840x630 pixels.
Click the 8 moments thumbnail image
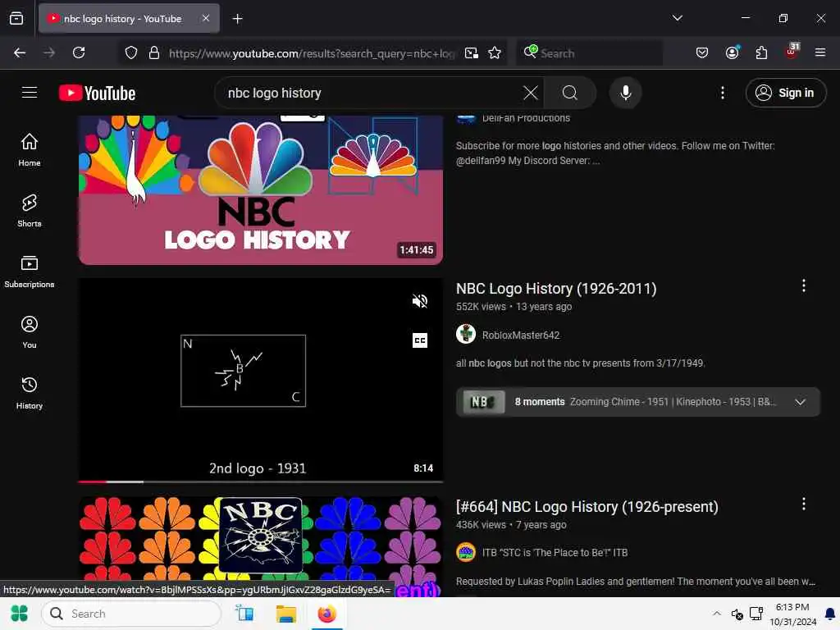pyautogui.click(x=483, y=402)
